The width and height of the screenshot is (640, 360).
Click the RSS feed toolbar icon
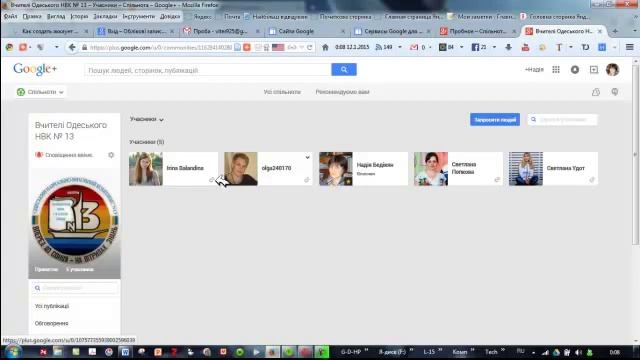(x=379, y=47)
